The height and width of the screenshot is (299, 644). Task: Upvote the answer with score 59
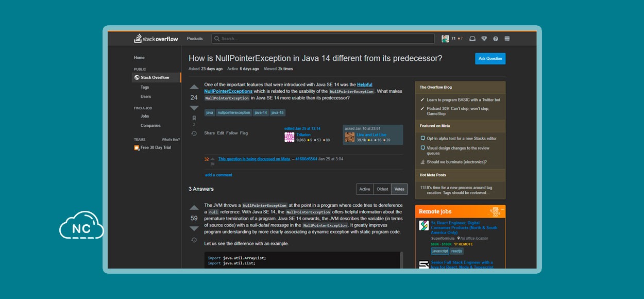194,208
